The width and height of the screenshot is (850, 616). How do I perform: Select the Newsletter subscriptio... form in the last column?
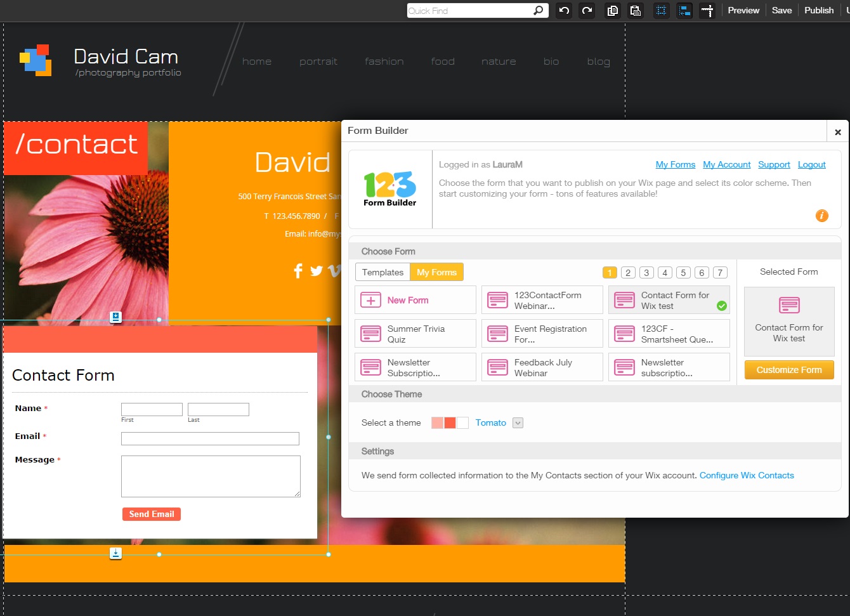click(x=669, y=367)
